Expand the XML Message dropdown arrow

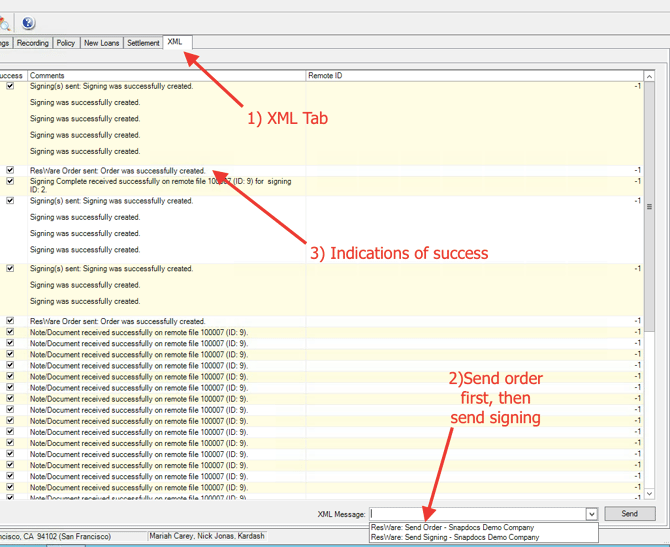[591, 514]
